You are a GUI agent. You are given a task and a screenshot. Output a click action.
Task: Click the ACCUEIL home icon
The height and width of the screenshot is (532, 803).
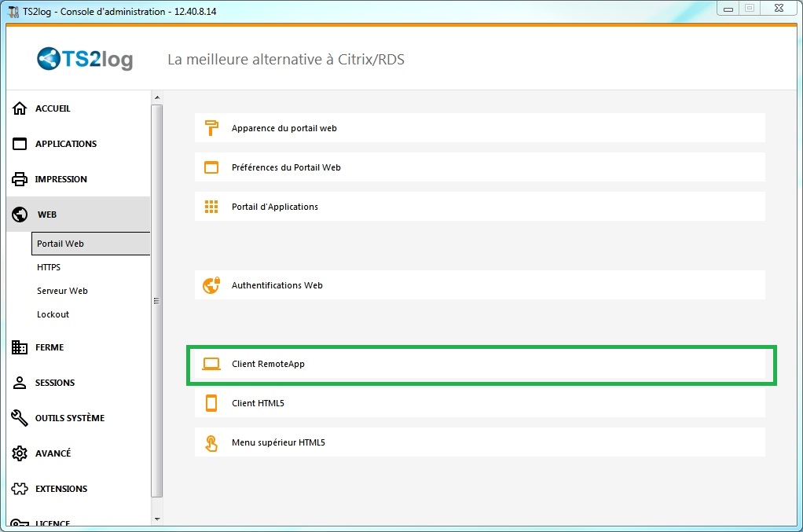coord(20,108)
